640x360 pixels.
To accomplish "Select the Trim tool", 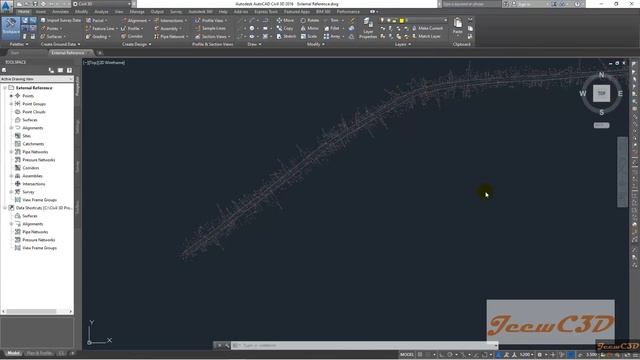I will point(332,20).
